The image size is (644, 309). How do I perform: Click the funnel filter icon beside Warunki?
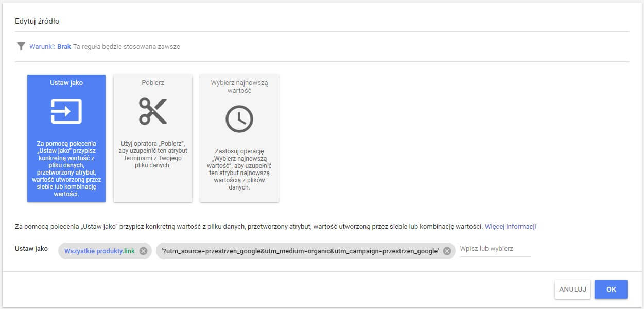(21, 46)
